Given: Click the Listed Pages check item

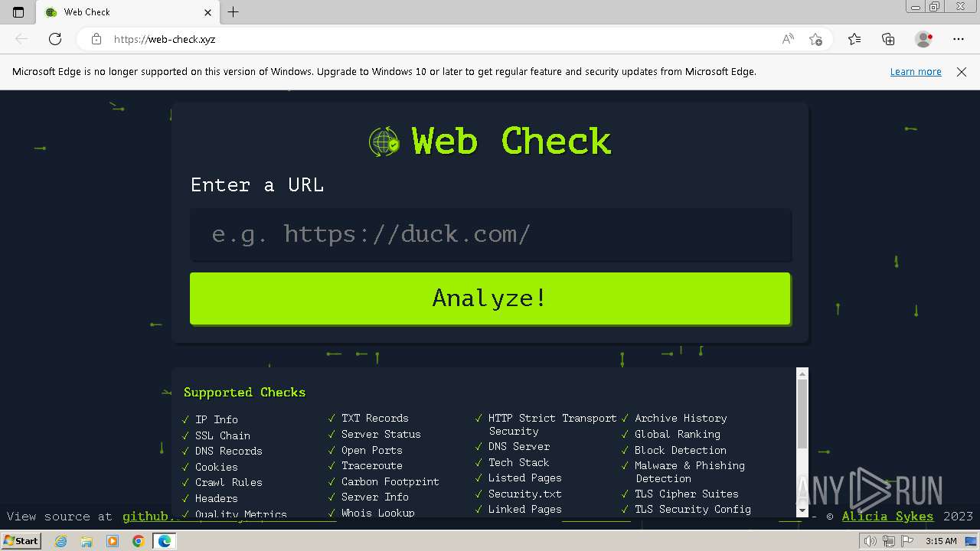Looking at the screenshot, I should pos(525,478).
